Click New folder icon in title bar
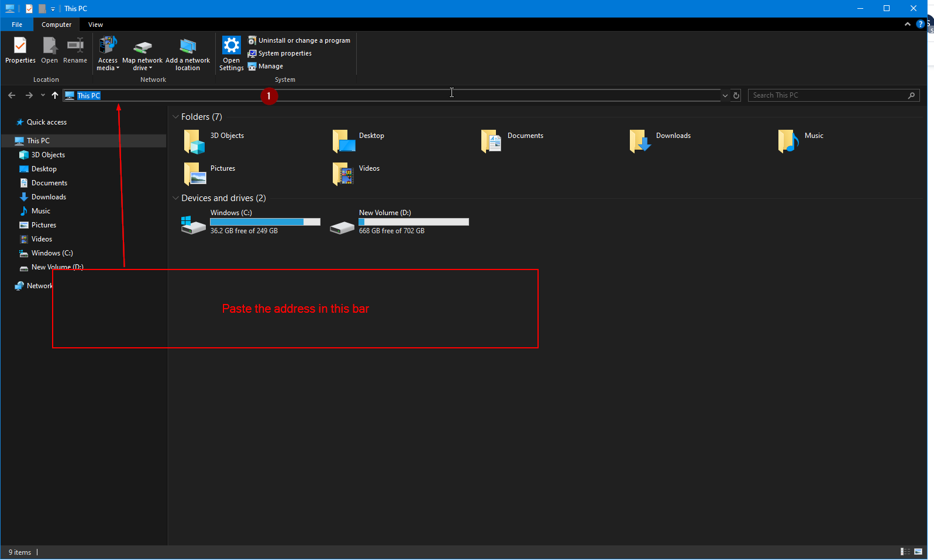The width and height of the screenshot is (934, 560). pyautogui.click(x=42, y=8)
